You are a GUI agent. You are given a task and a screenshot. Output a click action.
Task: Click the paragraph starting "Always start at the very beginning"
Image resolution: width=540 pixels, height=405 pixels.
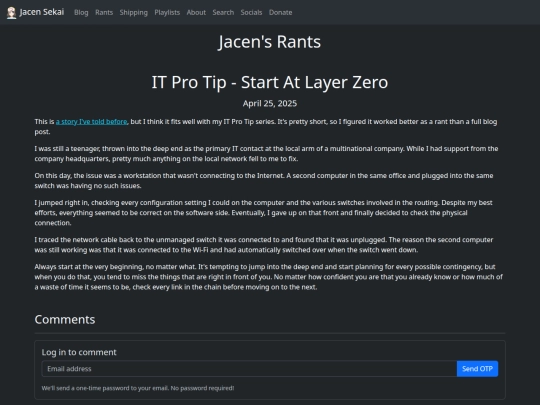point(269,277)
